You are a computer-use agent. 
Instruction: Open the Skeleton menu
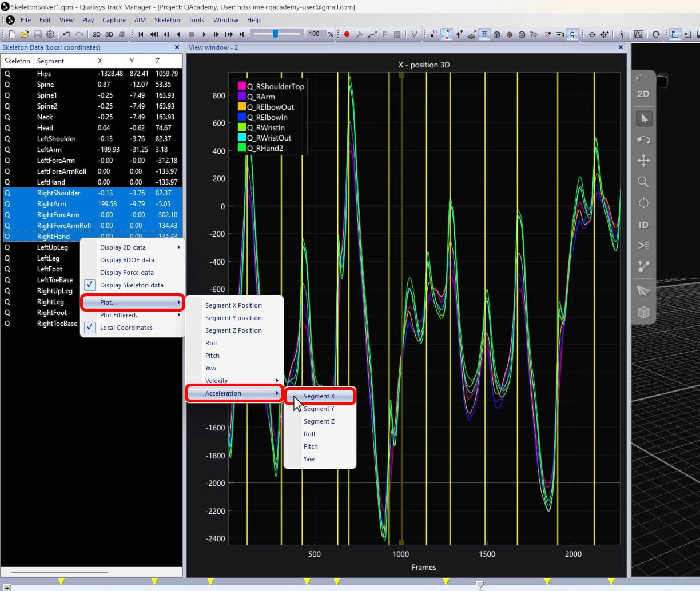click(167, 20)
